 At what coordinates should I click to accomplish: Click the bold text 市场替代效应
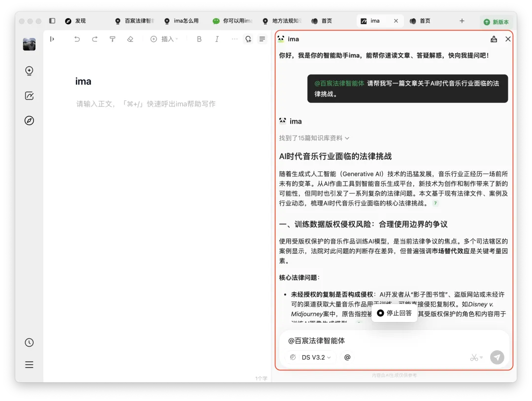coord(451,251)
